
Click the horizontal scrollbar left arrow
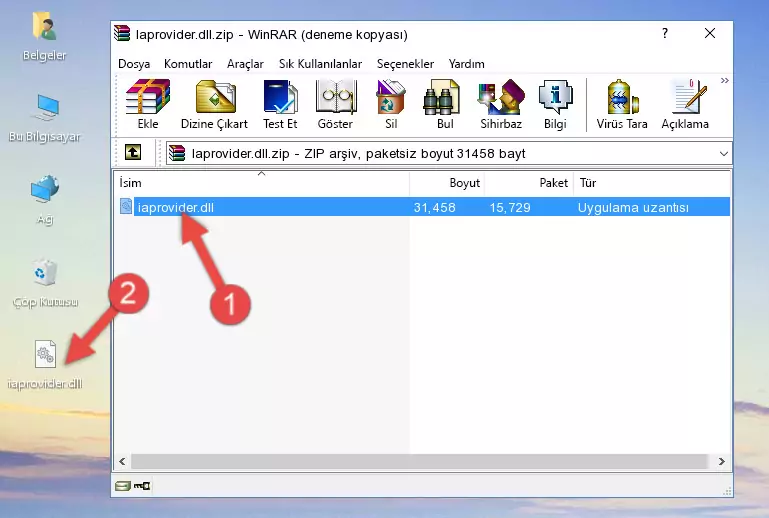[x=122, y=461]
